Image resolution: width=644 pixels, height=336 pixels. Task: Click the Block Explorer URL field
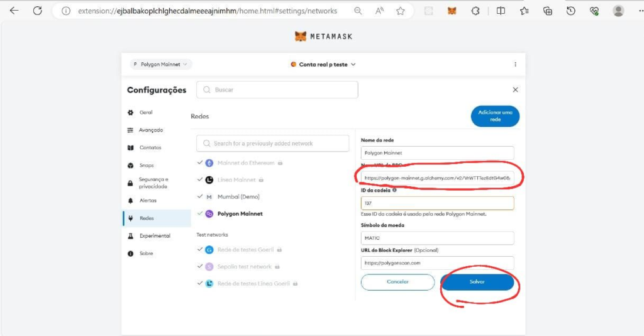(438, 263)
